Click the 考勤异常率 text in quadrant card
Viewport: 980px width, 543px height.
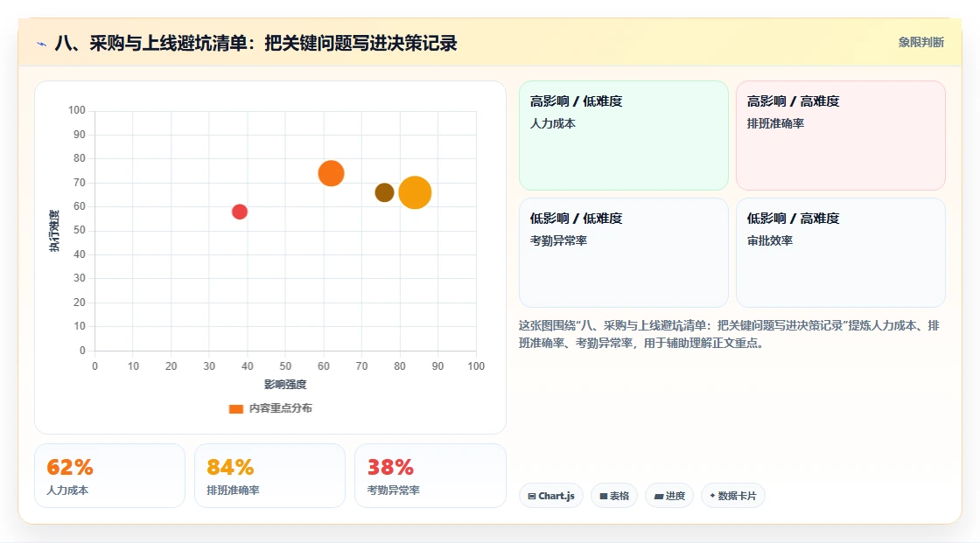click(558, 240)
